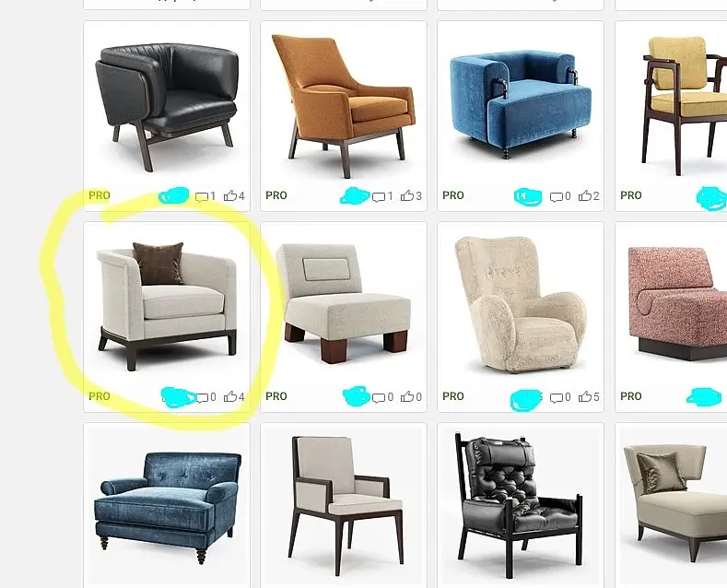Image resolution: width=727 pixels, height=588 pixels.
Task: Click PRO label under black leather armchair
Action: (100, 195)
